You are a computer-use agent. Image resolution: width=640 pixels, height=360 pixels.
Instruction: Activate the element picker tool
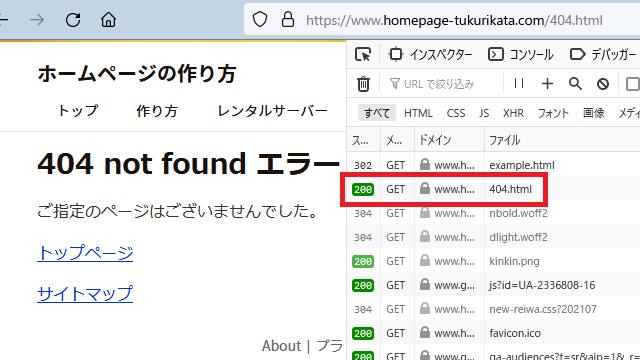coord(363,54)
